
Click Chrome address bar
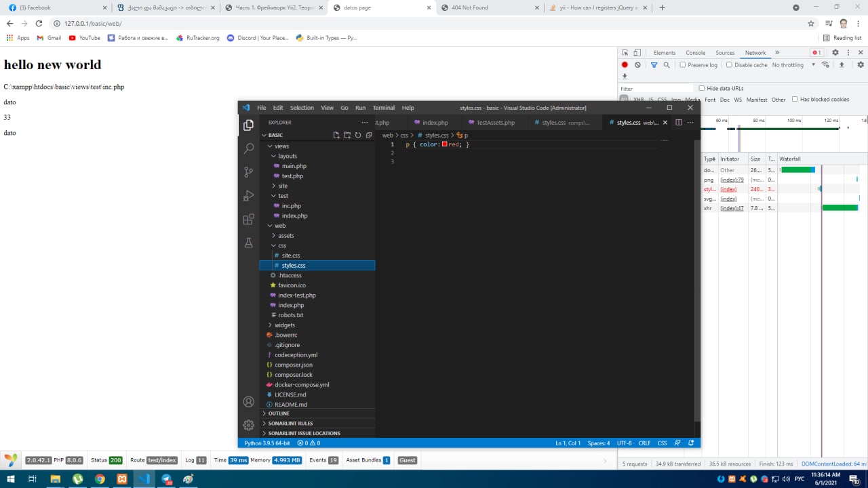(427, 23)
